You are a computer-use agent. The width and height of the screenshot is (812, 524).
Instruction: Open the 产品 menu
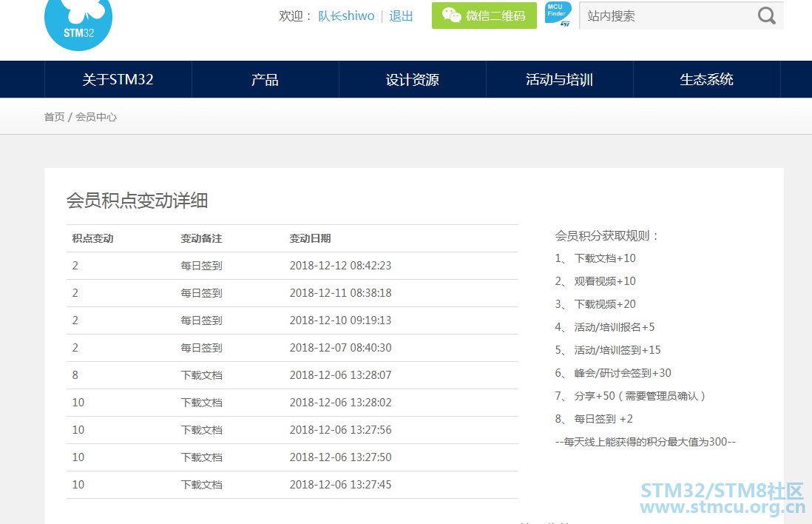tap(265, 79)
